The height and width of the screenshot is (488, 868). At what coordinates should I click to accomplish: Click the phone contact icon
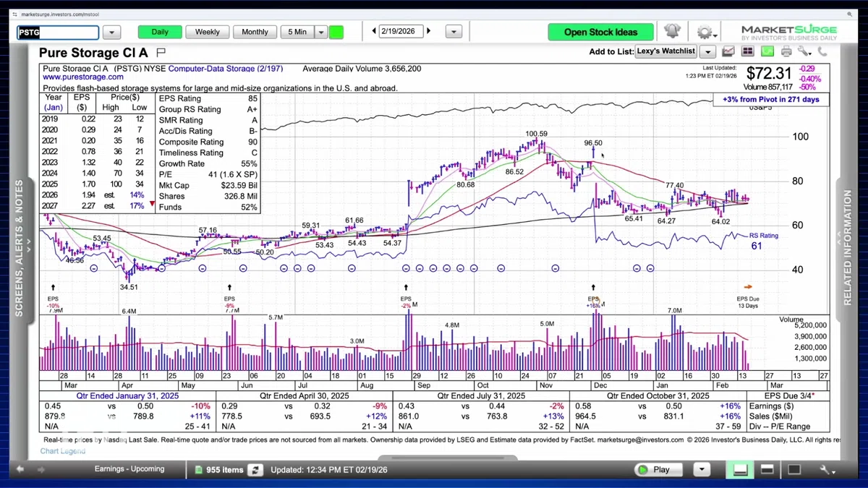point(822,51)
